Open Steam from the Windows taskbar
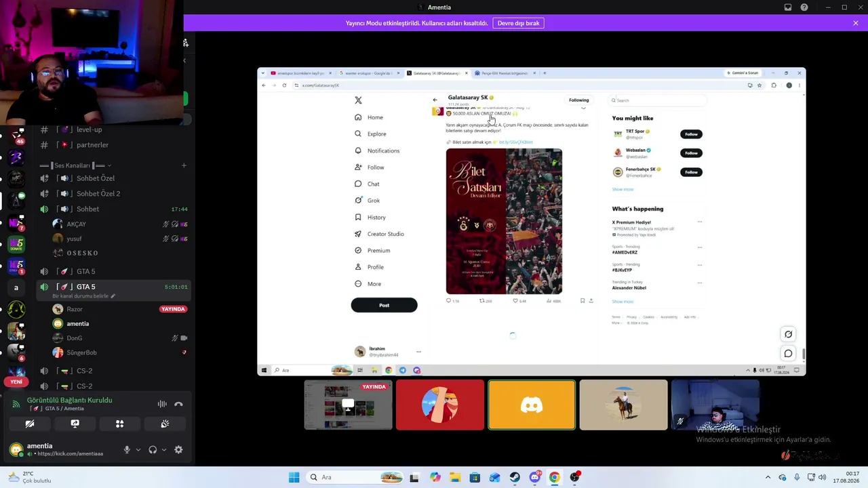The image size is (868, 488). click(515, 477)
